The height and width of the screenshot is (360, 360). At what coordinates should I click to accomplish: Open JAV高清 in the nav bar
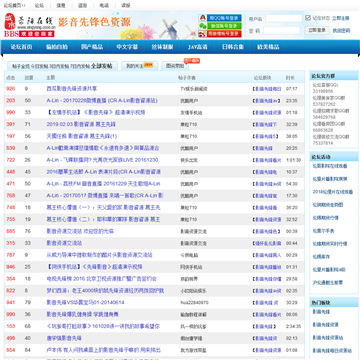[198, 47]
